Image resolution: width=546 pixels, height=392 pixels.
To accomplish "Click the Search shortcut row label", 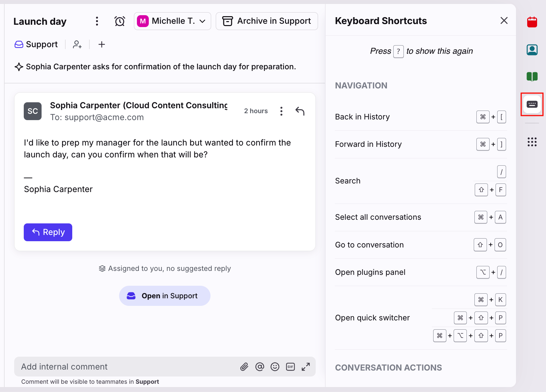I will [x=348, y=181].
